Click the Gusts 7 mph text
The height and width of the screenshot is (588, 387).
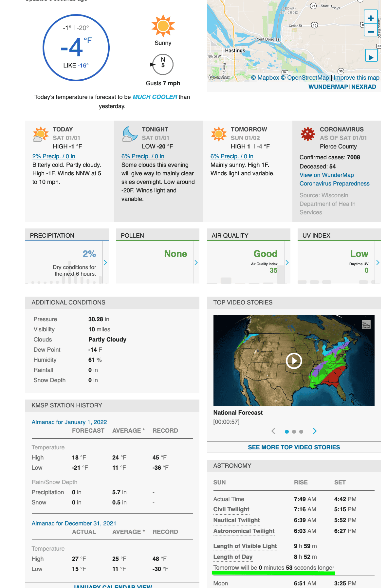pyautogui.click(x=163, y=83)
